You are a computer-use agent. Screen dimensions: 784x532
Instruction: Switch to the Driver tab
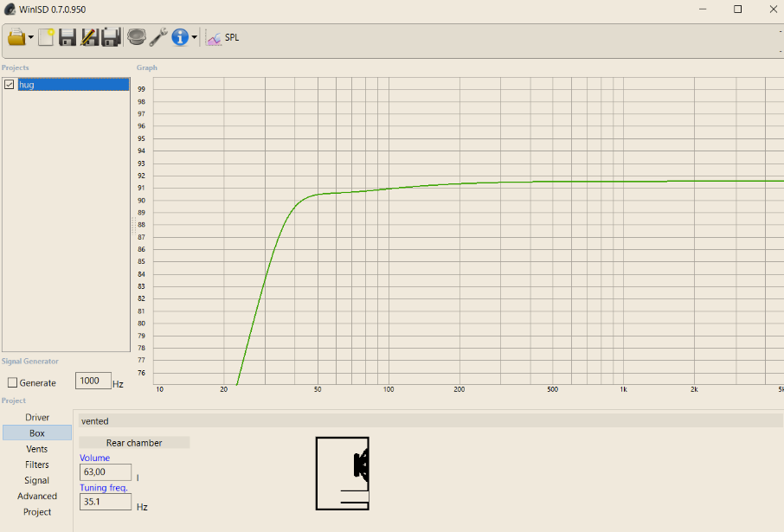(37, 418)
